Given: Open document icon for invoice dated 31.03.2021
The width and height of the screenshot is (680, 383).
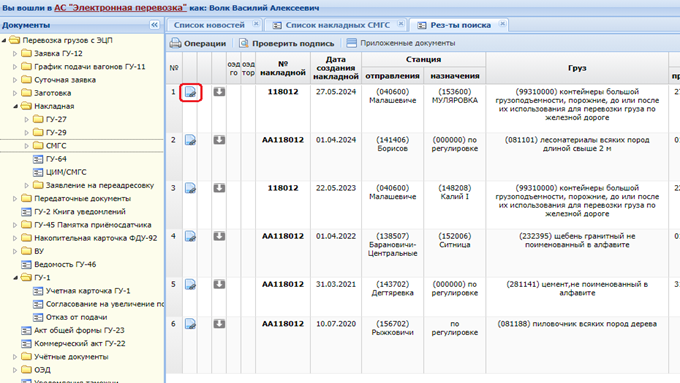Looking at the screenshot, I should [x=190, y=285].
